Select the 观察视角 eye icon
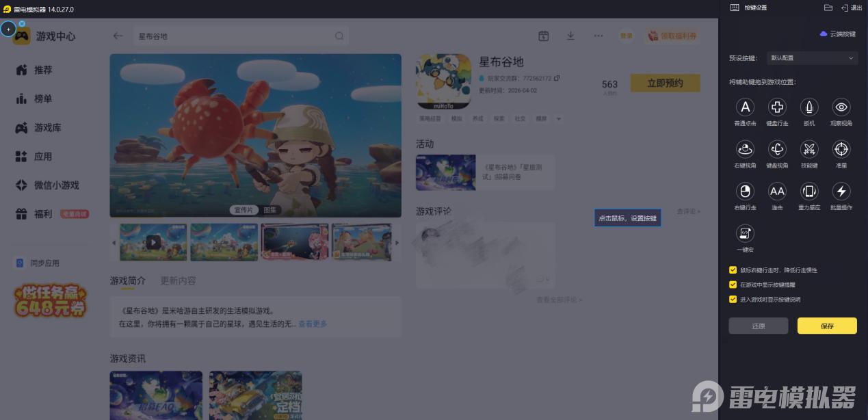The width and height of the screenshot is (868, 420). [841, 107]
